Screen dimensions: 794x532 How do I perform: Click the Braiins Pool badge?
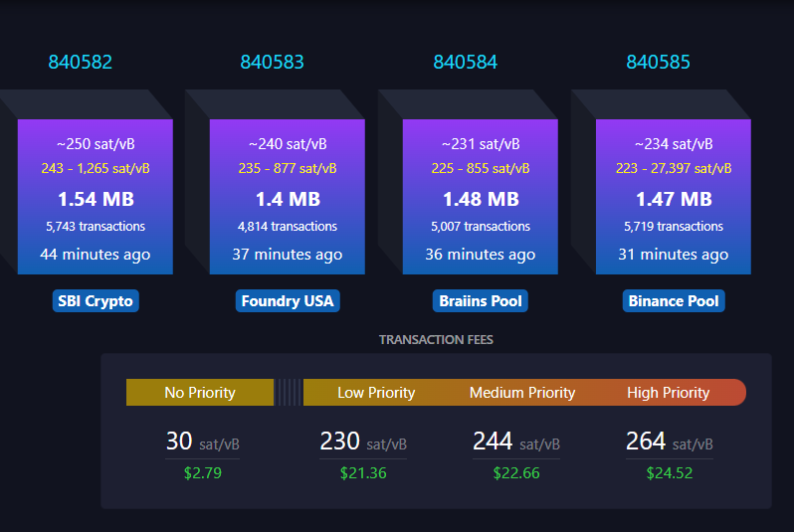pyautogui.click(x=480, y=301)
